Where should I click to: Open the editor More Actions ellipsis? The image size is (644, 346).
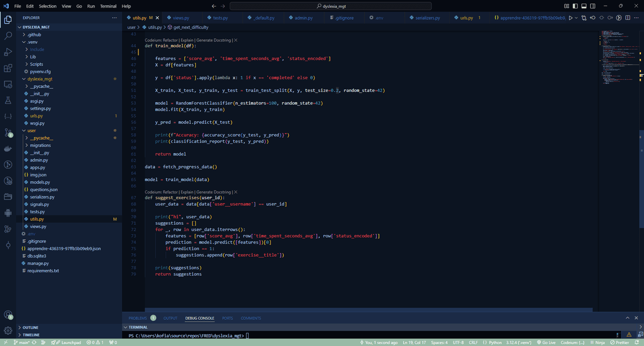pos(636,18)
